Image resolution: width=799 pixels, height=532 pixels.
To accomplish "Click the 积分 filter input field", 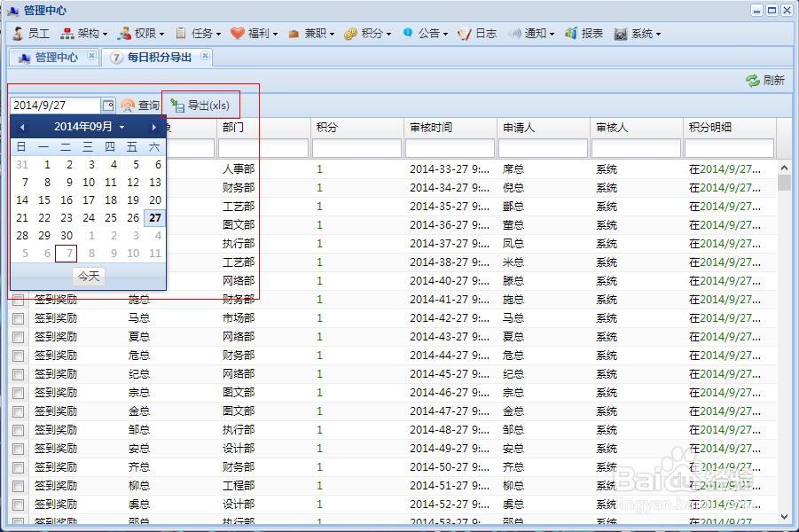I will [x=357, y=148].
